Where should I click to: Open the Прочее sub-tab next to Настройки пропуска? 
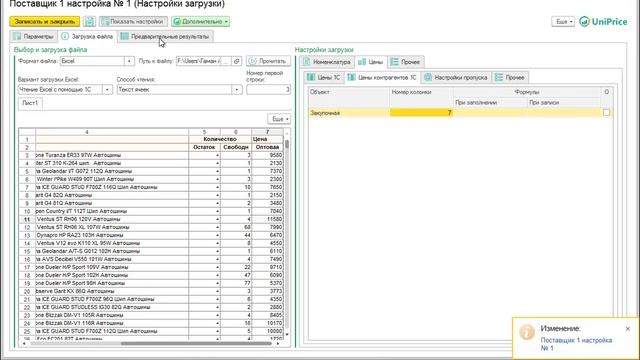pos(510,77)
